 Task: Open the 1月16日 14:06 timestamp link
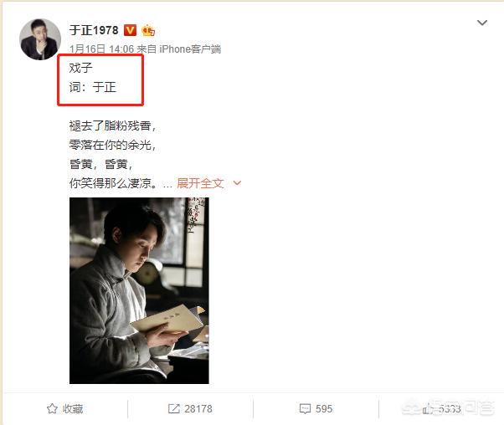pyautogui.click(x=101, y=49)
